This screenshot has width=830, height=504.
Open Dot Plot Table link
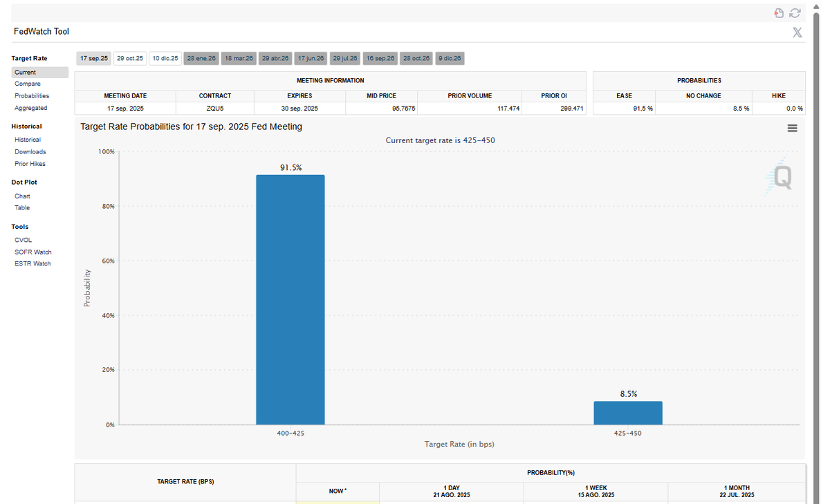(22, 207)
